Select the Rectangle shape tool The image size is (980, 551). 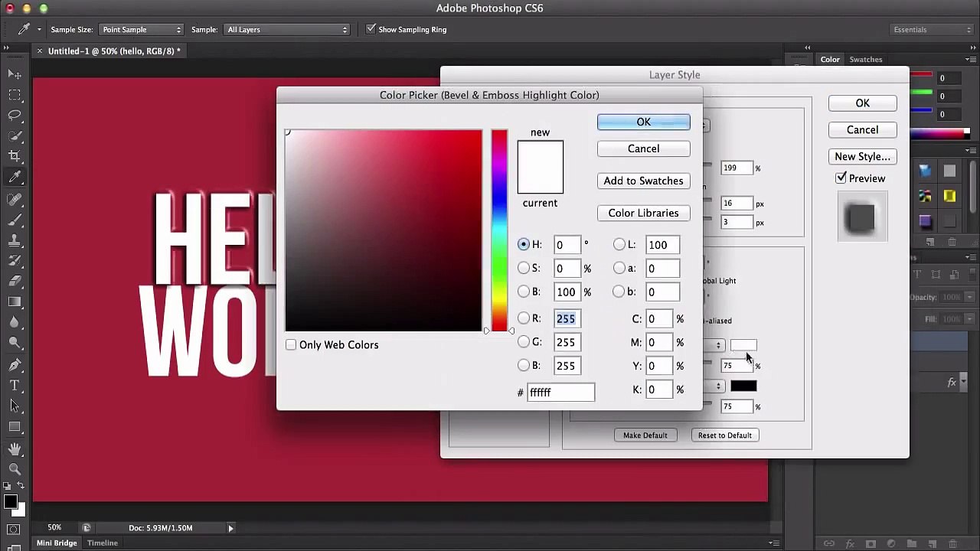pyautogui.click(x=15, y=427)
